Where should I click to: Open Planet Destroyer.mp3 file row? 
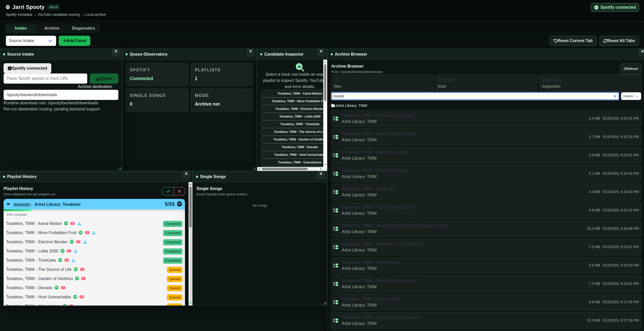tap(486, 284)
